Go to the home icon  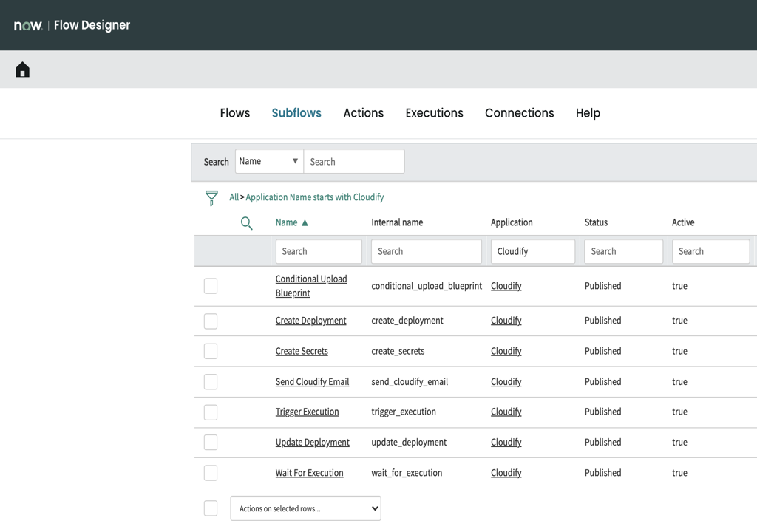[x=22, y=69]
